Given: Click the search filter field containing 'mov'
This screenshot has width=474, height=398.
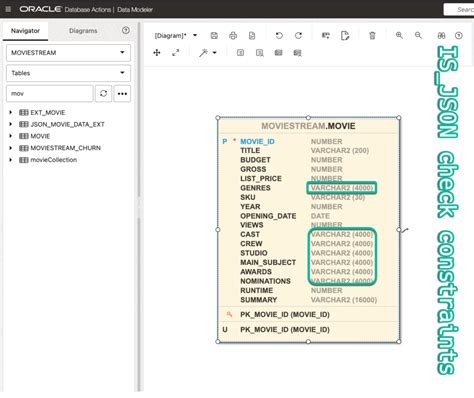Looking at the screenshot, I should coord(49,94).
